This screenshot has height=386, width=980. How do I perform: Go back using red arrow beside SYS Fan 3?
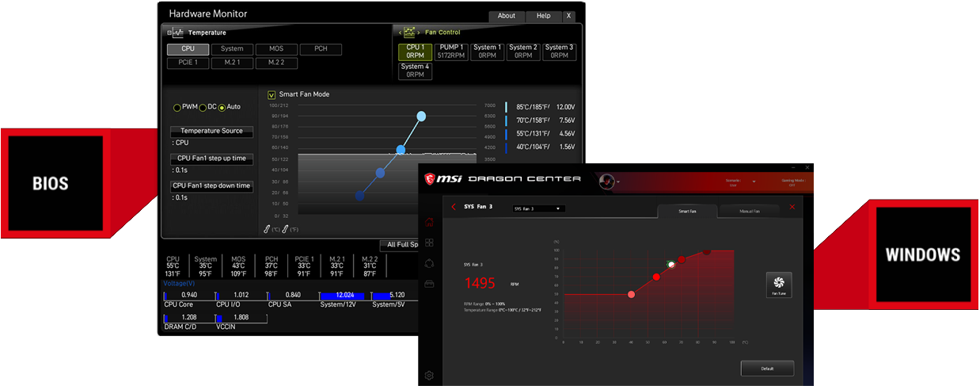coord(454,207)
